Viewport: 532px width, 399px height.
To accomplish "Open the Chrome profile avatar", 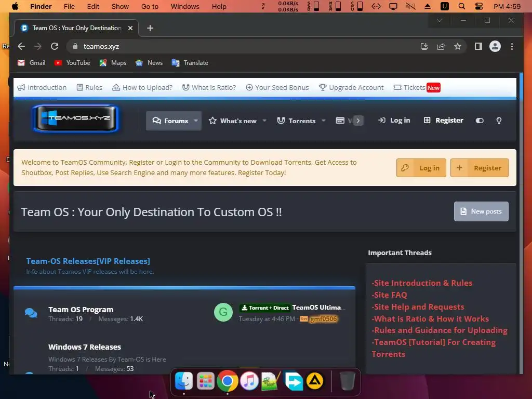I will pos(495,46).
